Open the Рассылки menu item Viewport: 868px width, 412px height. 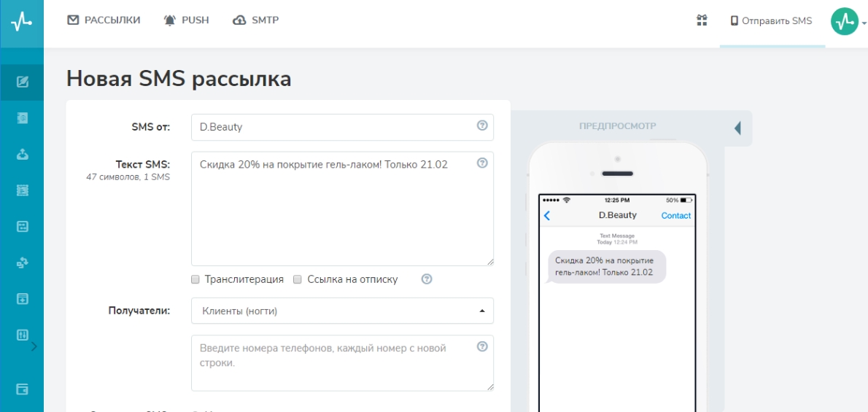[104, 20]
